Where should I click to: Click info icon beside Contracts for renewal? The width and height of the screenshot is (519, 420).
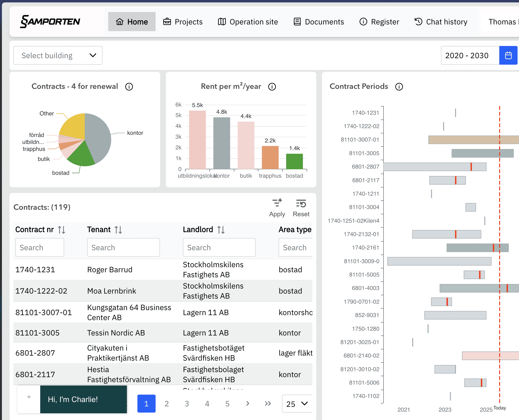[x=129, y=87]
